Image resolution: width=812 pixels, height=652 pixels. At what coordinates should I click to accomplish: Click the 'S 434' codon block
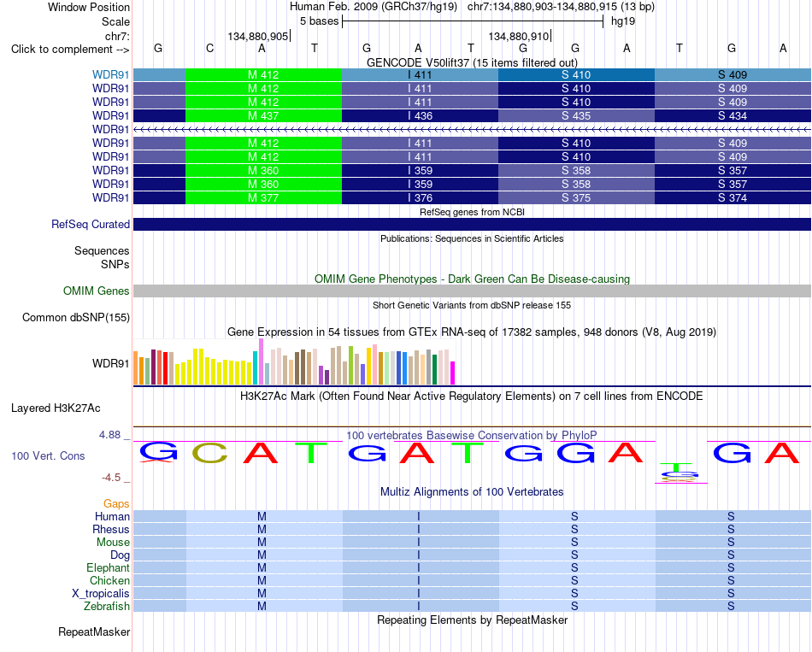[733, 115]
